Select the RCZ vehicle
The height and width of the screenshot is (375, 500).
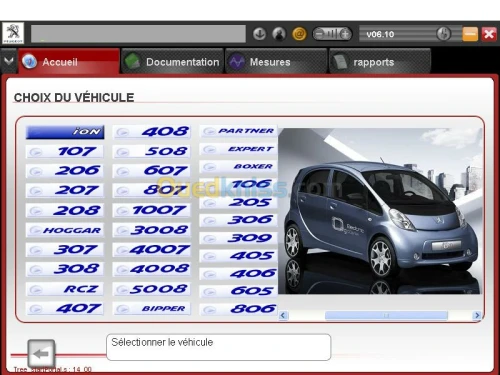[65, 289]
